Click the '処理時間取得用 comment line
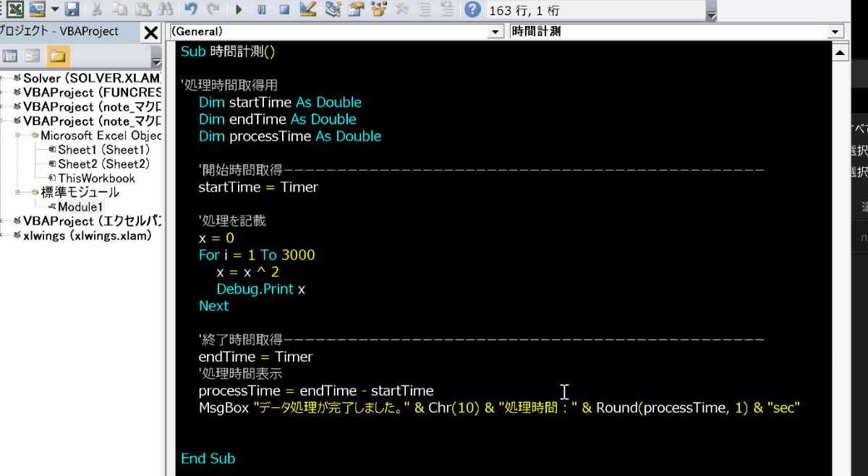 tap(229, 85)
